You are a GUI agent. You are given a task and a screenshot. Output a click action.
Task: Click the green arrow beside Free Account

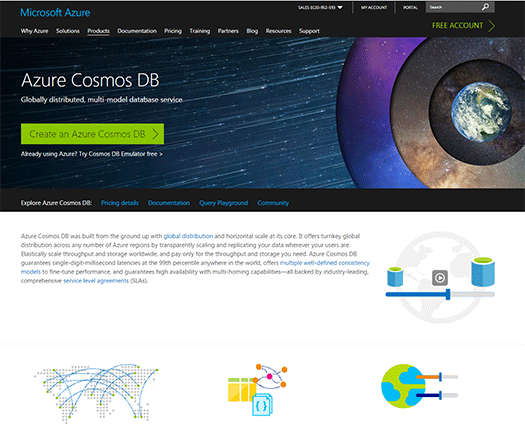coord(491,26)
